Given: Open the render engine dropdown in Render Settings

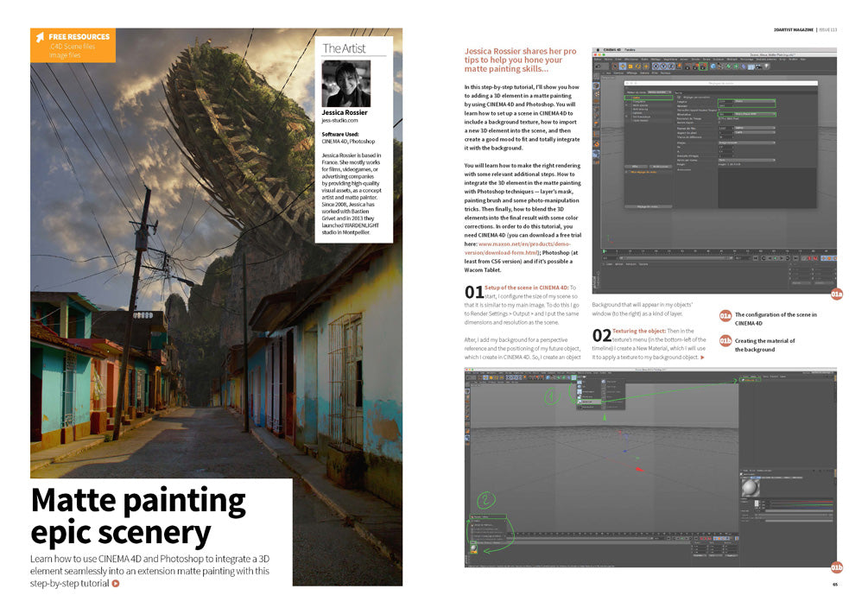Looking at the screenshot, I should point(660,92).
